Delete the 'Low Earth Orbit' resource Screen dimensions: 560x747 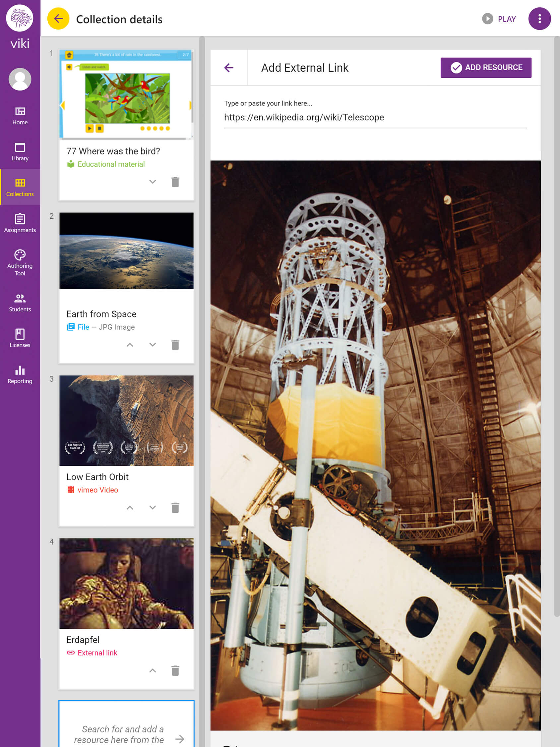[175, 508]
